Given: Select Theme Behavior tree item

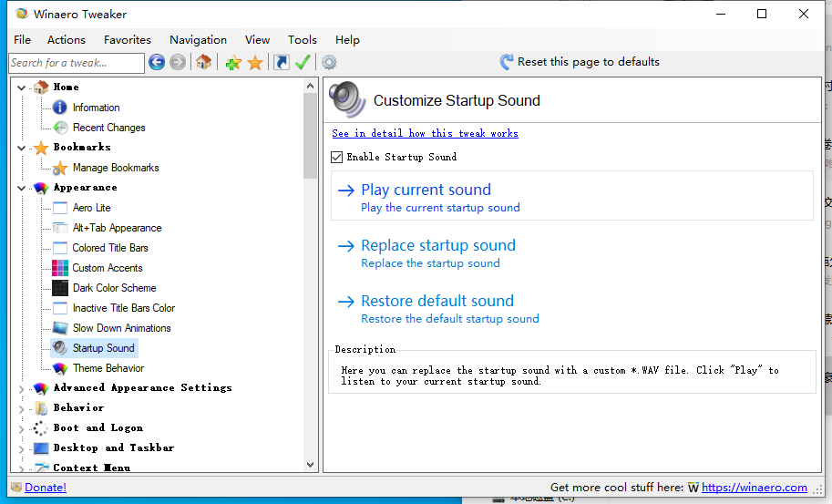Looking at the screenshot, I should [108, 368].
